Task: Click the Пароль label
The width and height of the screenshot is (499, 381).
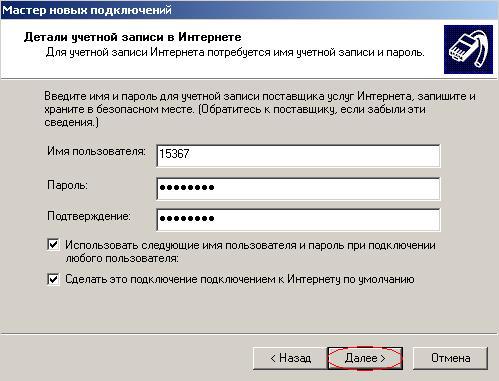Action: tap(67, 185)
